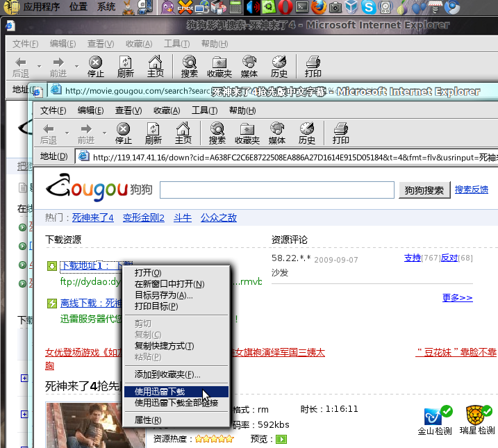498x448 pixels.
Task: Open terminal from the top panel
Action: 301,7
